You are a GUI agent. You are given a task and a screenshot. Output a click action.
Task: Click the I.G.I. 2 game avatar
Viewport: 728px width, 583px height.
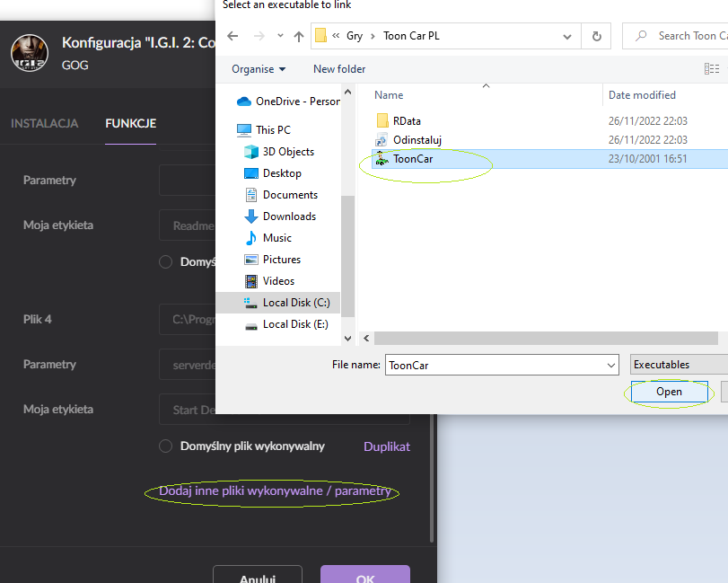(x=30, y=53)
